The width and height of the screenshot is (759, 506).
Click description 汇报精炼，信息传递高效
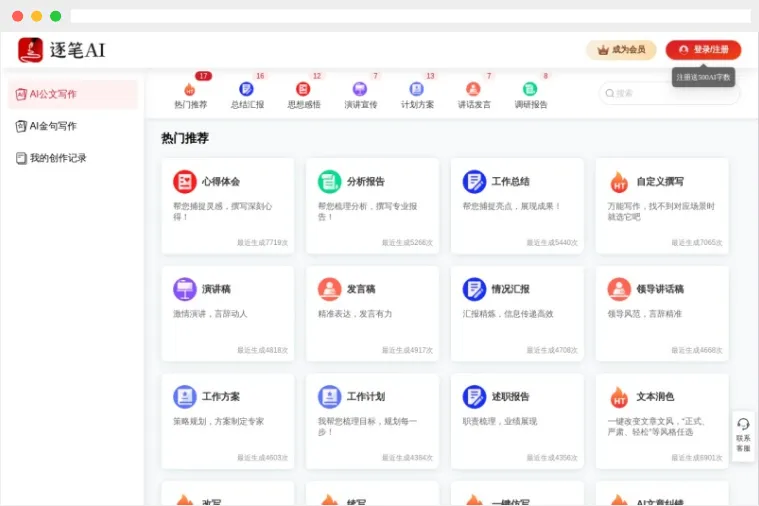coord(508,314)
